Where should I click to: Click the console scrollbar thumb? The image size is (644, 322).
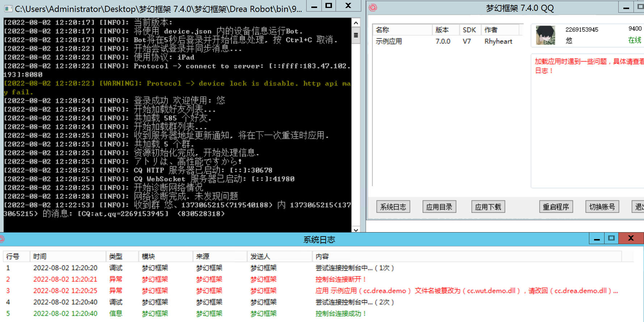coord(356,35)
